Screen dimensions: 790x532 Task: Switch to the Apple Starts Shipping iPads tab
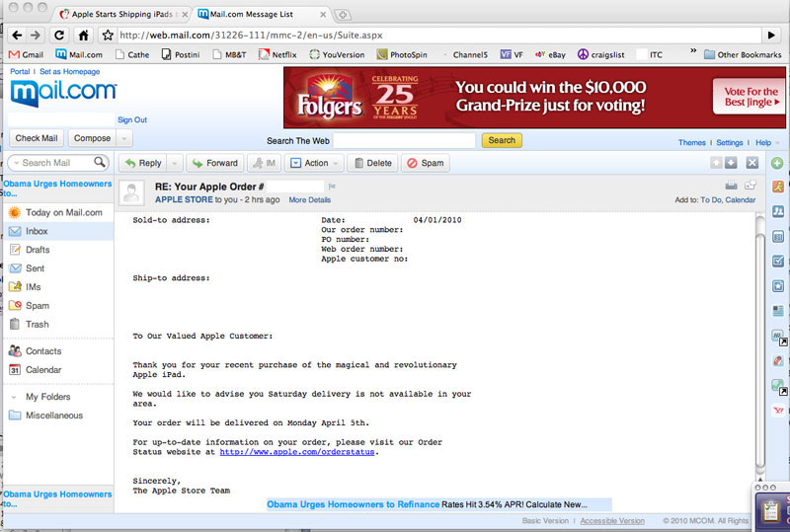[122, 14]
